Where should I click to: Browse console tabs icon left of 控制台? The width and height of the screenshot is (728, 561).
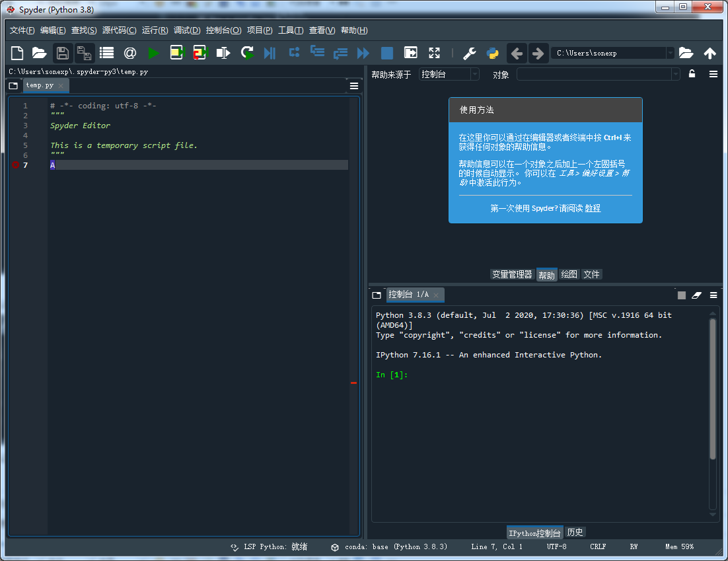tap(377, 295)
